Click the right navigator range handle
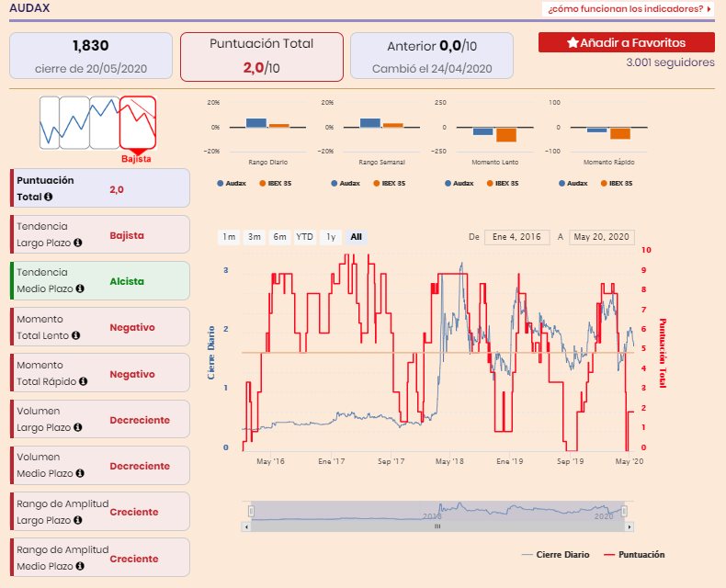Image resolution: width=726 pixels, height=588 pixels. [624, 511]
